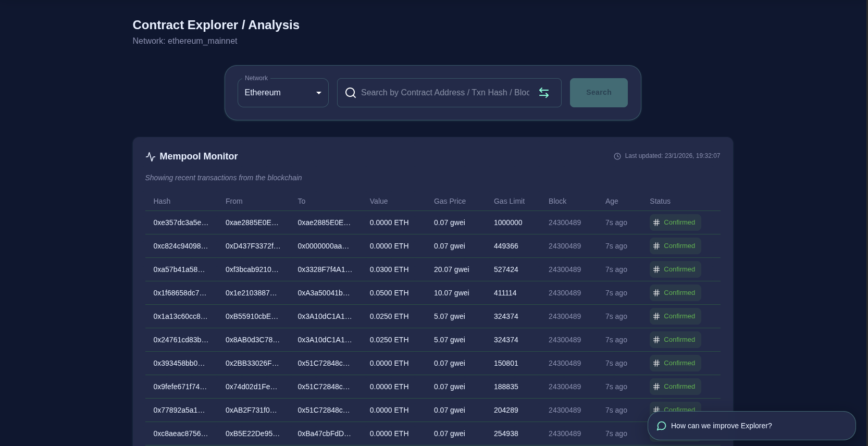Click the 20.07 gwei gas price

tap(452, 269)
